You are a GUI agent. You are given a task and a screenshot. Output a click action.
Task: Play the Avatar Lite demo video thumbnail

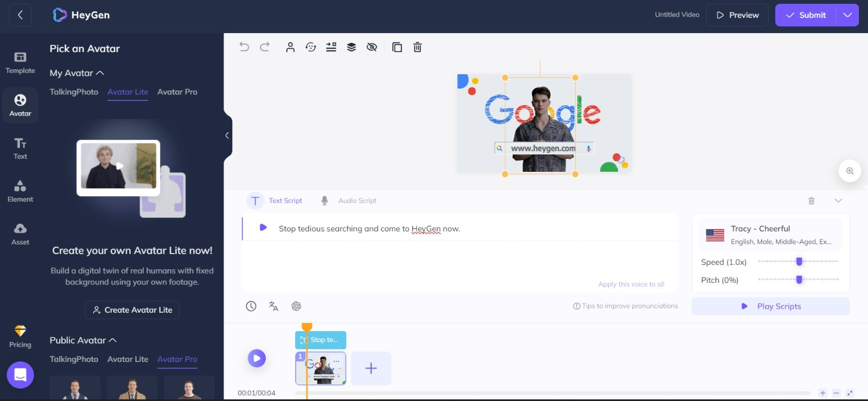pyautogui.click(x=119, y=166)
